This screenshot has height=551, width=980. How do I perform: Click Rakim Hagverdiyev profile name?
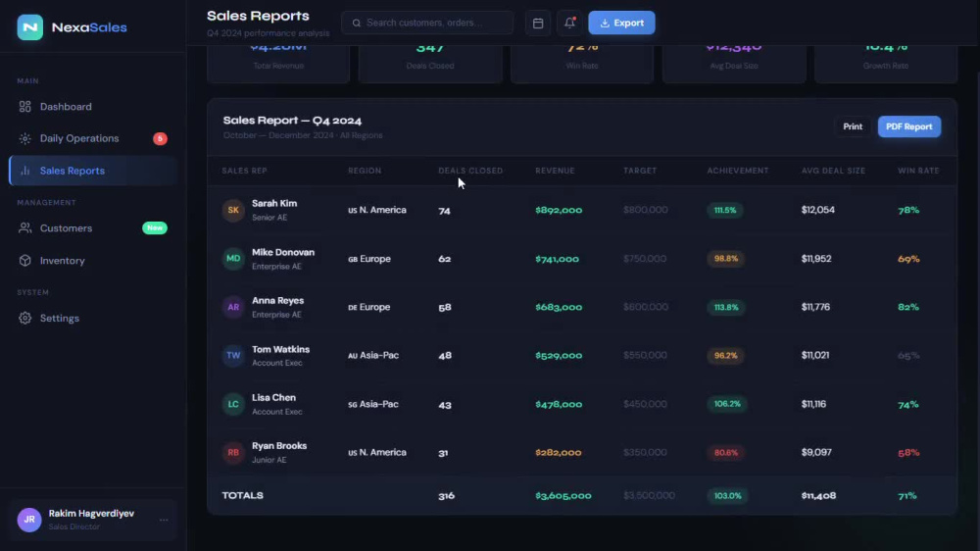pos(91,514)
